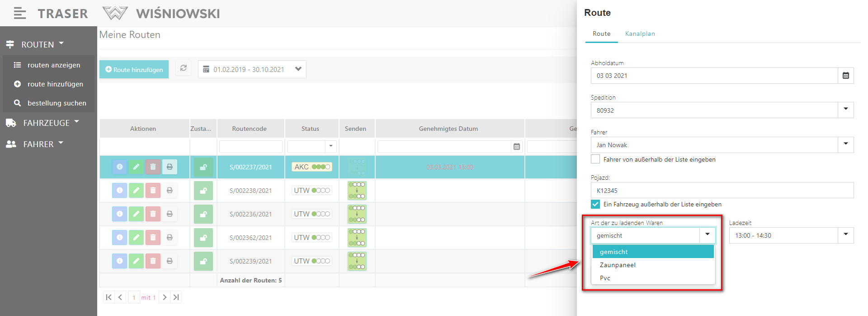Click the 'Route hinzufügen' button

134,69
